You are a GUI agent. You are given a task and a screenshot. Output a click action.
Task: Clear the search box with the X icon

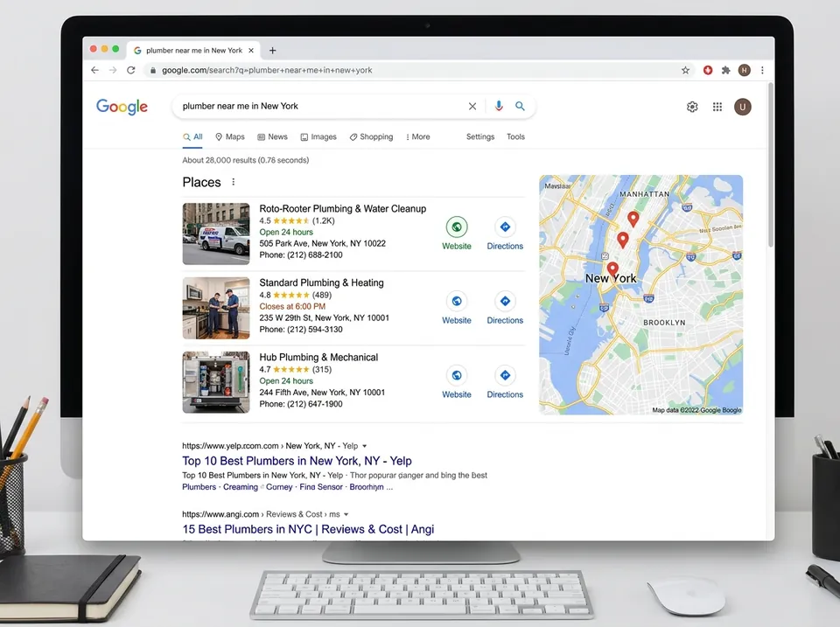click(472, 106)
